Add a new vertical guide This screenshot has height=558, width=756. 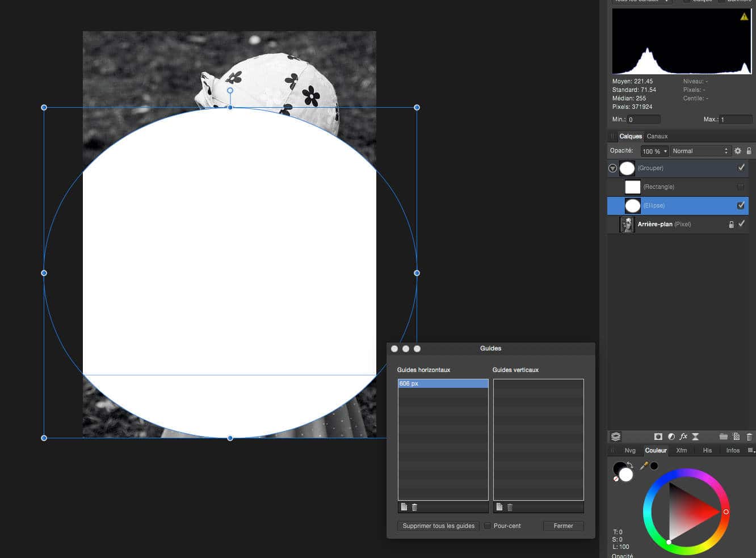499,507
